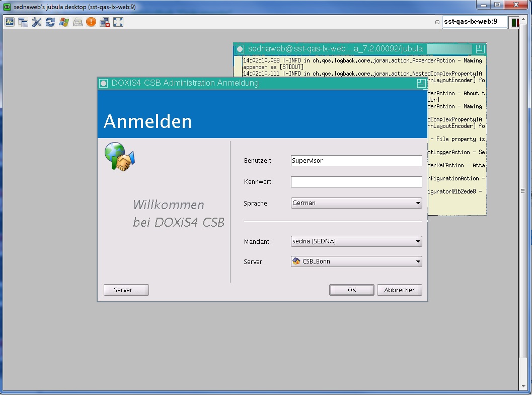Switch to full screen with the arrows icon
Image resolution: width=532 pixels, height=395 pixels.
tap(118, 22)
